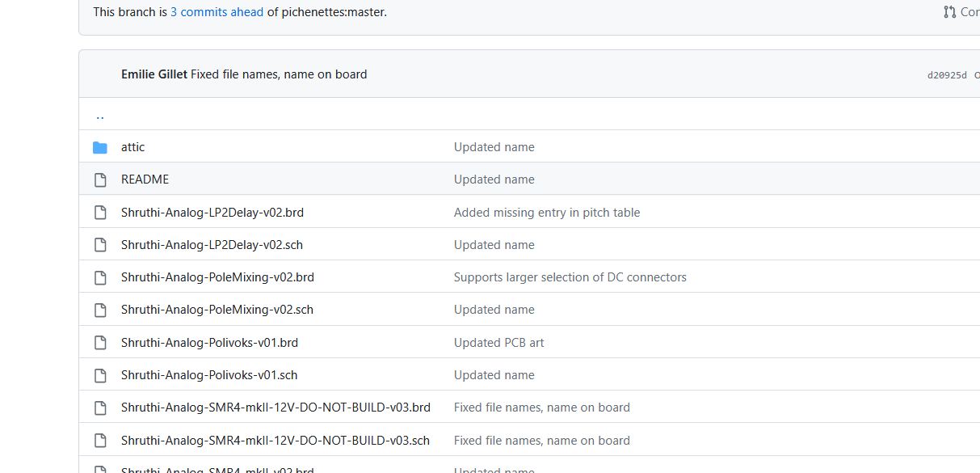Open the README file
Image resolution: width=980 pixels, height=473 pixels.
pos(145,179)
